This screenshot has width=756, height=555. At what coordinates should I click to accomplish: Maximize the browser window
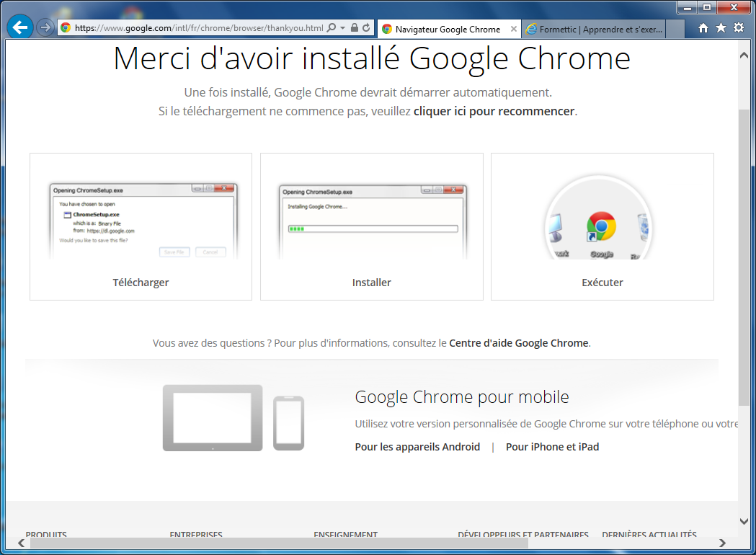(707, 7)
